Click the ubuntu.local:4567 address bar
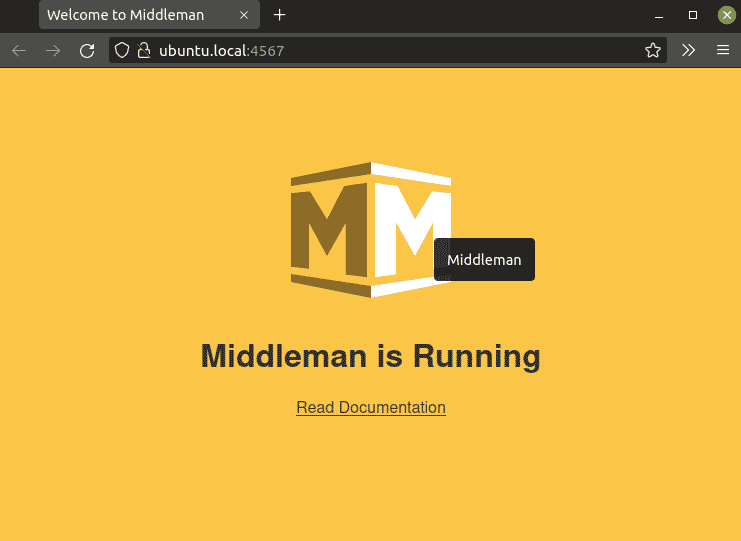The width and height of the screenshot is (741, 541). click(388, 50)
